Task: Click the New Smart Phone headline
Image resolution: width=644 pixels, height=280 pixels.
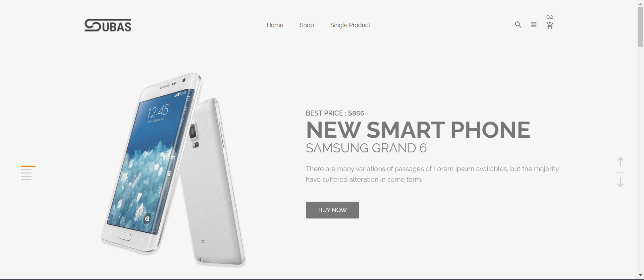Action: click(x=418, y=130)
